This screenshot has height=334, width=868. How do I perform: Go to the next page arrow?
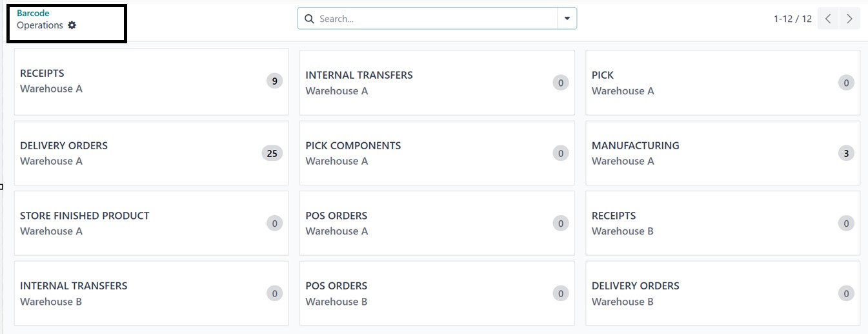pos(849,19)
